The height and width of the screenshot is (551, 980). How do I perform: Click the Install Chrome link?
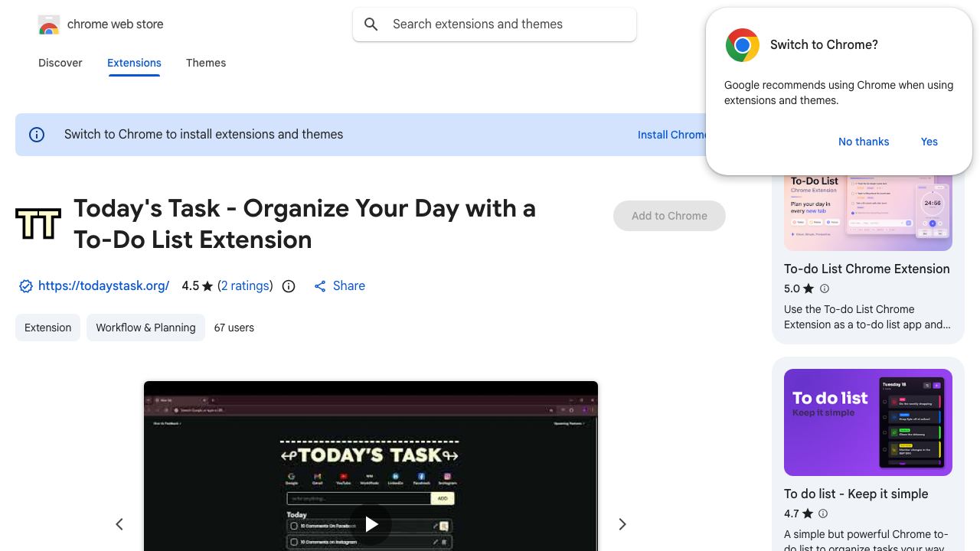tap(671, 135)
